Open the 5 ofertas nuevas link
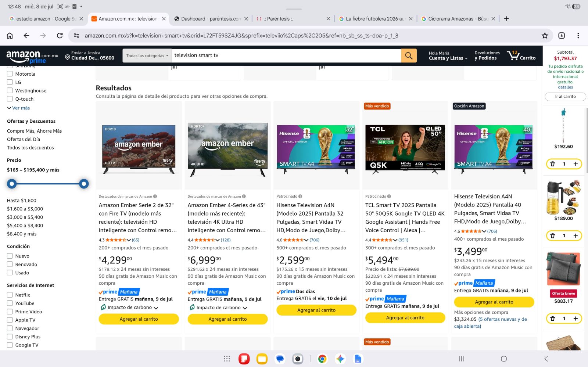 click(x=491, y=323)
